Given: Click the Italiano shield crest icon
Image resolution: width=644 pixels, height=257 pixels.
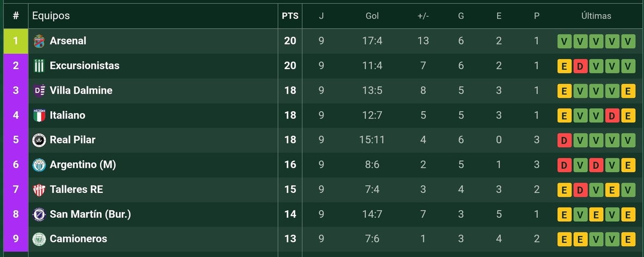Looking at the screenshot, I should 39,115.
